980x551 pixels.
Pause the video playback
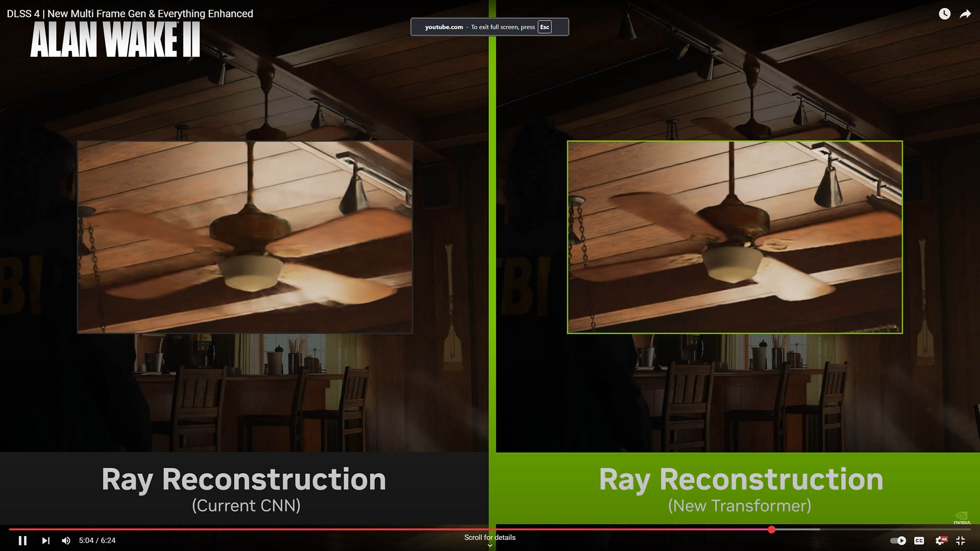[x=22, y=540]
